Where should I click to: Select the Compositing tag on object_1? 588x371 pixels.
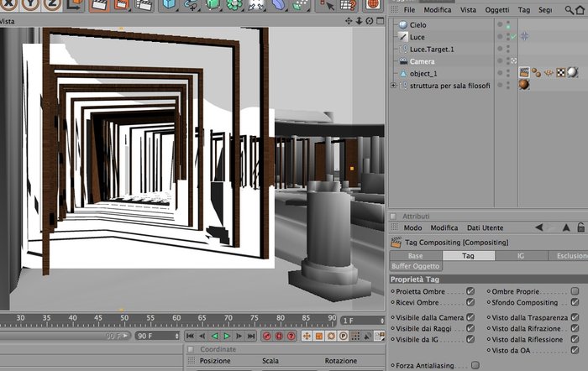[524, 72]
